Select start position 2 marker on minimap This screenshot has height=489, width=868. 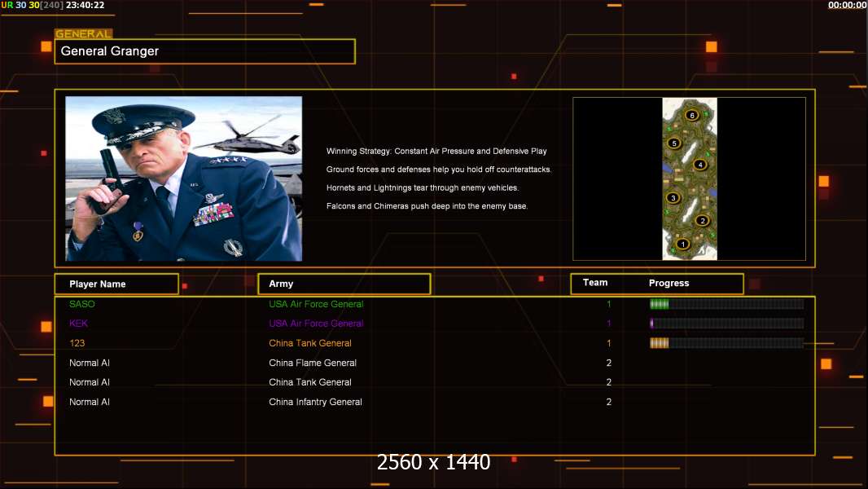(x=703, y=220)
